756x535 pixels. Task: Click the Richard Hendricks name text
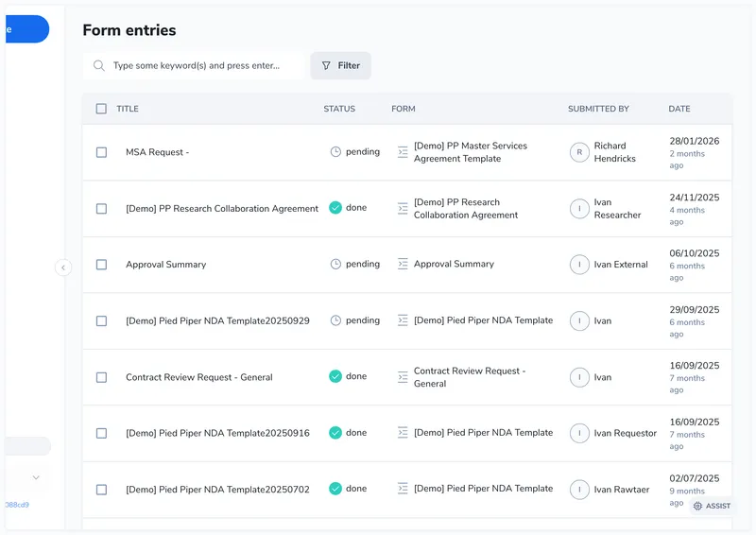coord(615,152)
